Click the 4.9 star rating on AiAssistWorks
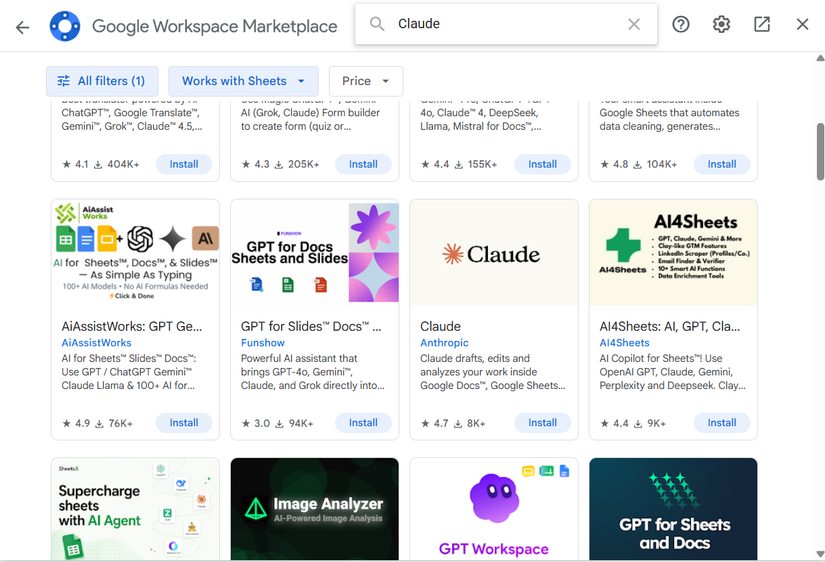 76,423
